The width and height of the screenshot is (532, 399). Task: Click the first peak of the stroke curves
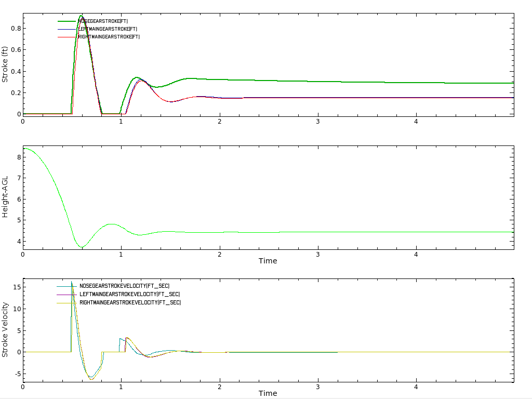tap(82, 16)
